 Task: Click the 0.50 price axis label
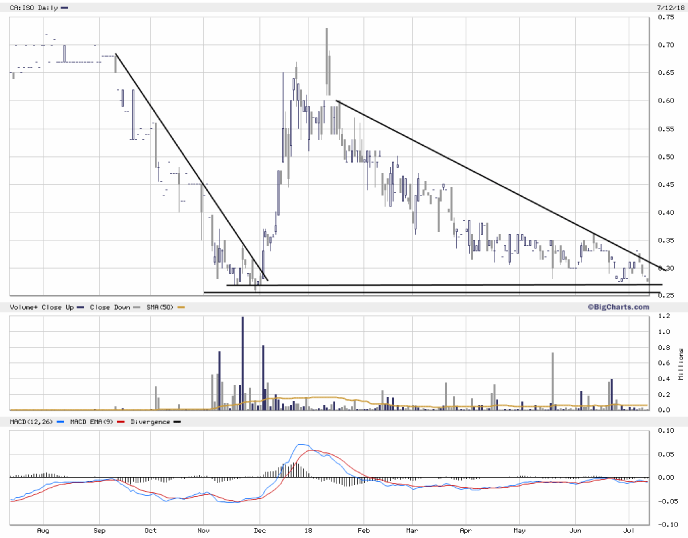point(665,156)
